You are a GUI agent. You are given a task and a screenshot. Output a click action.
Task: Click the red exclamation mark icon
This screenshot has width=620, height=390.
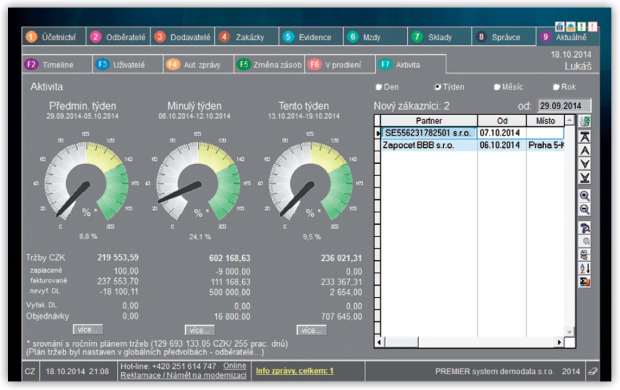click(592, 27)
